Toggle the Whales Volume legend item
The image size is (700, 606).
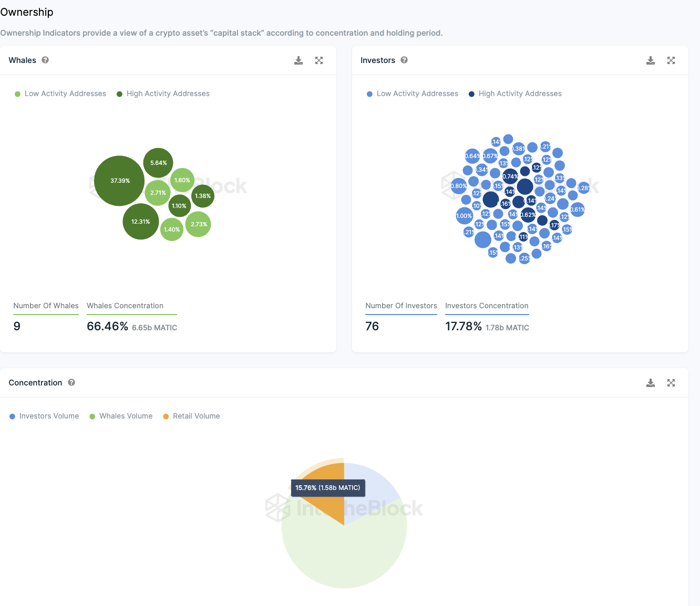click(121, 416)
